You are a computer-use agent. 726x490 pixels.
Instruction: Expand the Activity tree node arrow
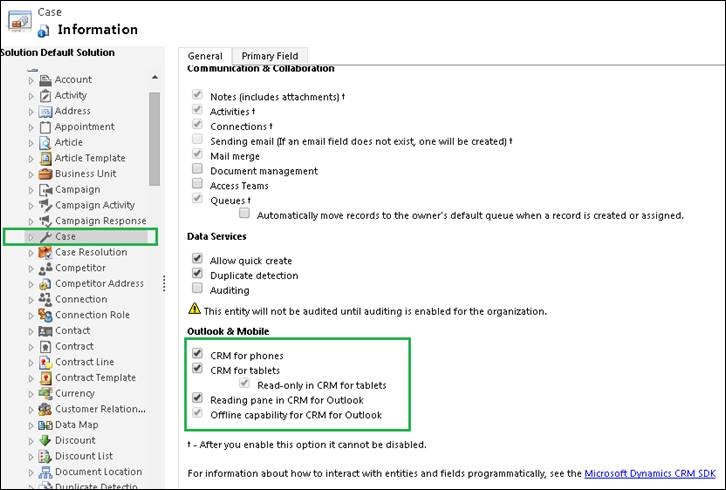pos(31,96)
